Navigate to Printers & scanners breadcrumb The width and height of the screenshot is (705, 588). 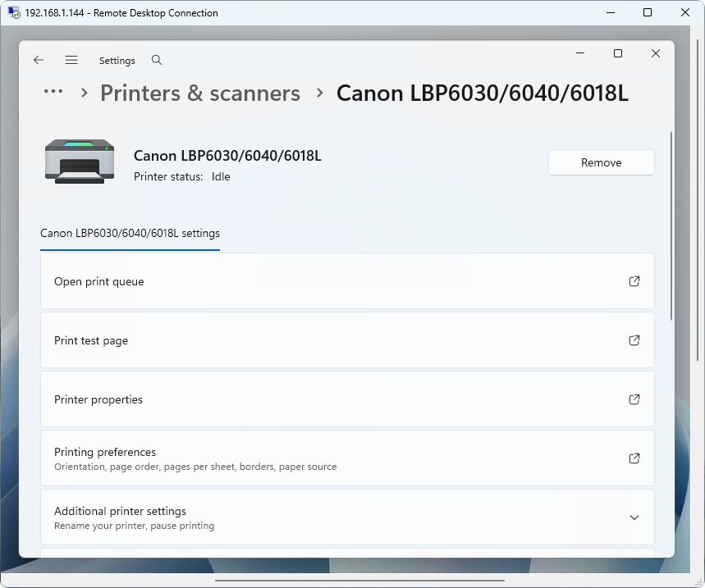pos(200,93)
